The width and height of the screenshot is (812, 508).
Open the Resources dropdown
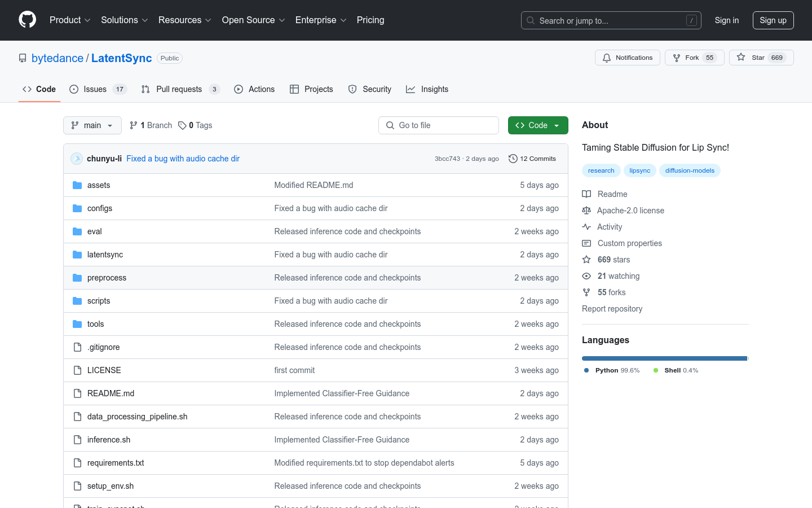tap(185, 20)
